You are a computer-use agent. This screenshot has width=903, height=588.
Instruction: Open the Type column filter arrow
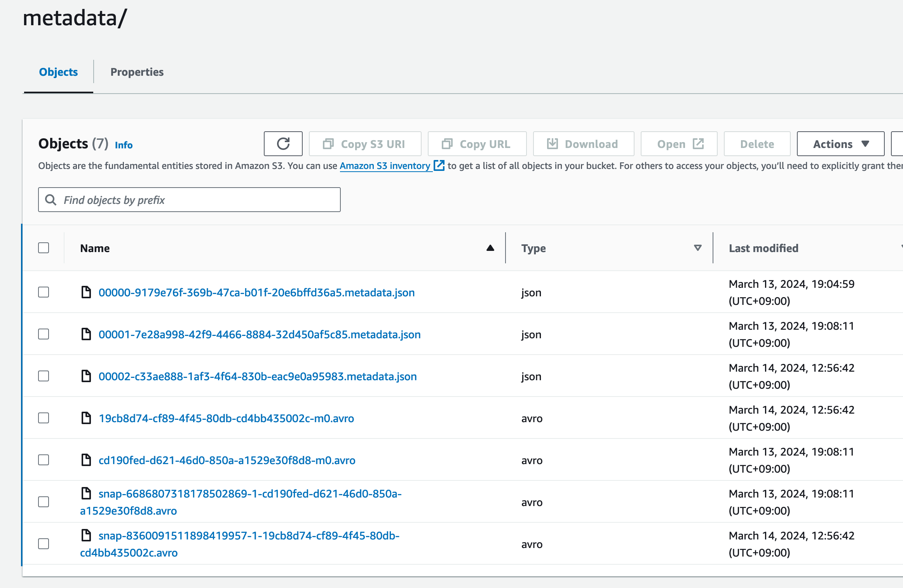pos(697,247)
